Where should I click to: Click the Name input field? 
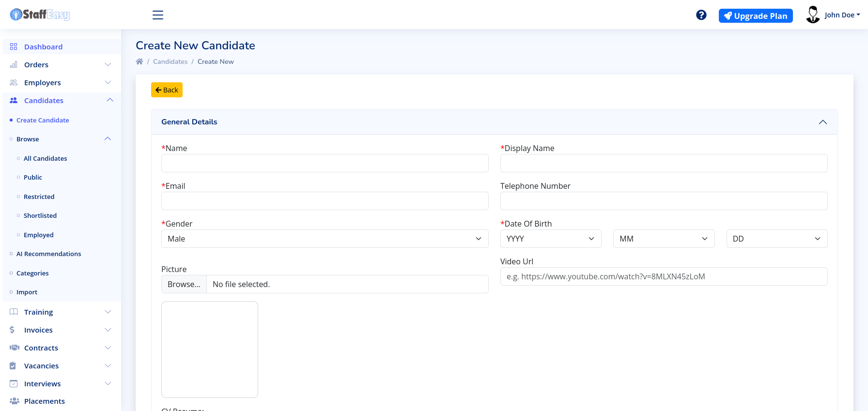pyautogui.click(x=325, y=163)
